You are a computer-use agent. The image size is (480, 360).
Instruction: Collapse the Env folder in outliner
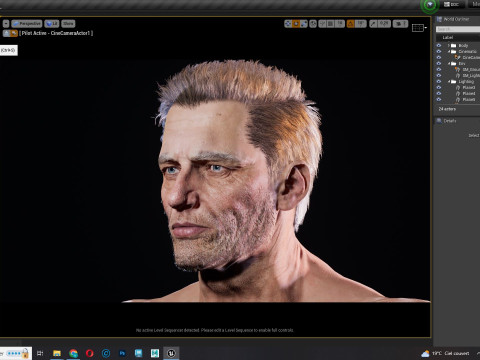(449, 64)
